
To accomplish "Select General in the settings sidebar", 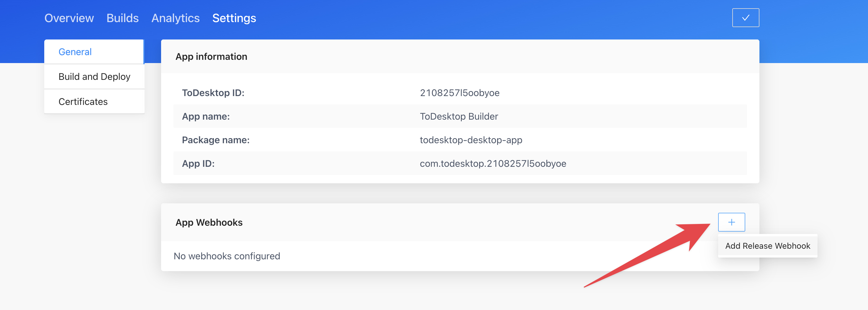I will [75, 52].
